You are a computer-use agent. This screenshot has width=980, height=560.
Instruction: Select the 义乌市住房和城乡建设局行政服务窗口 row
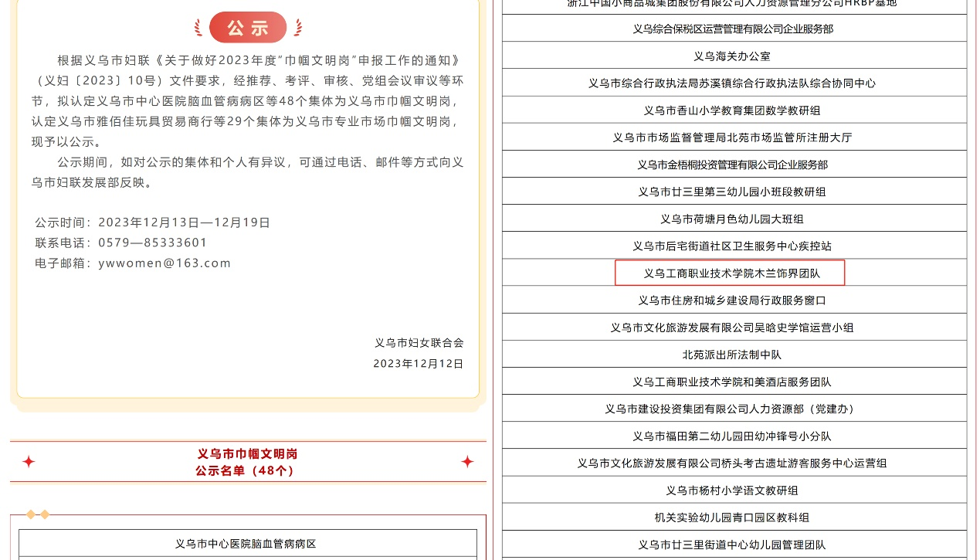click(x=731, y=300)
